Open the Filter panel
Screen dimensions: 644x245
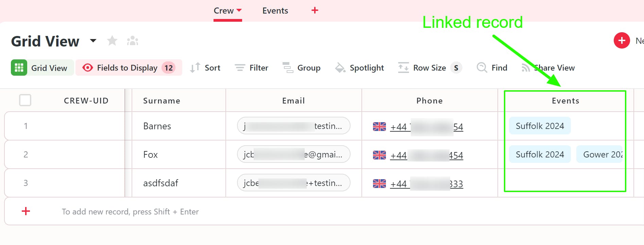click(252, 68)
